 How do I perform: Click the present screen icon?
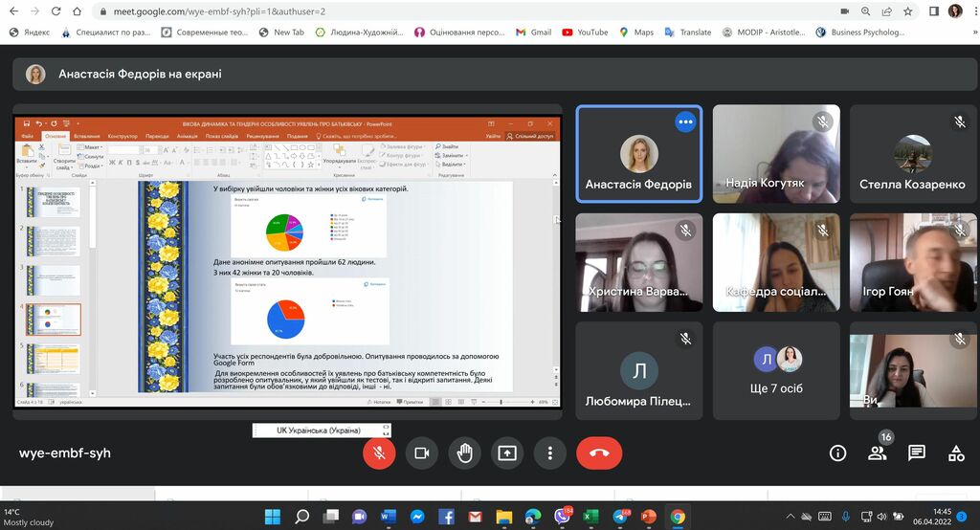506,453
